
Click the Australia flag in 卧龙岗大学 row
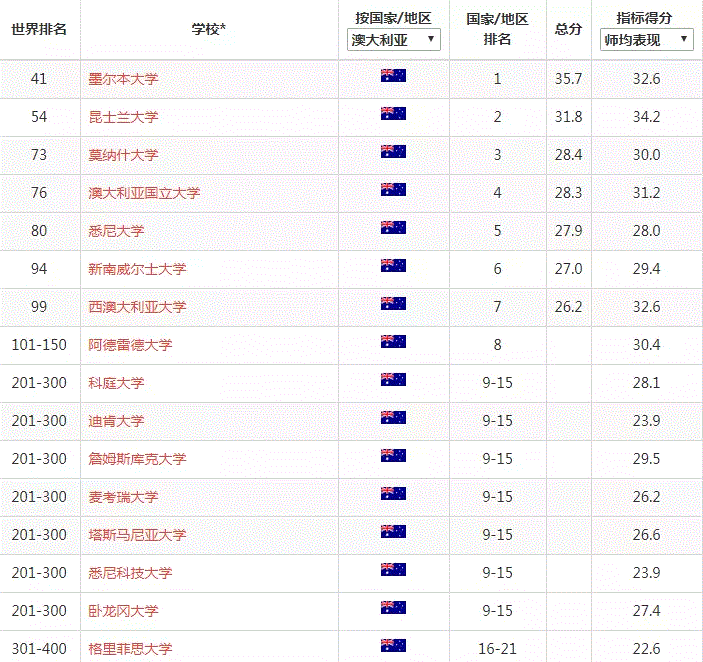point(393,607)
